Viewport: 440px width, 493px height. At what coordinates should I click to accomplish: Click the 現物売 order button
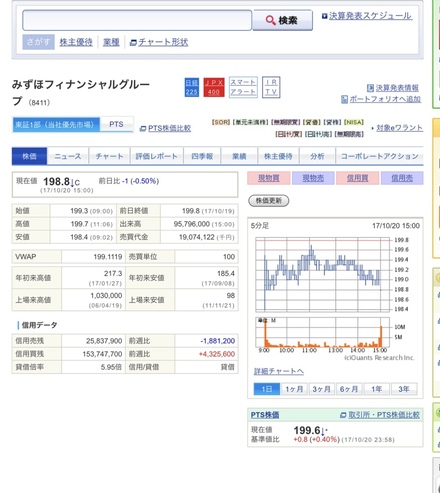point(313,178)
